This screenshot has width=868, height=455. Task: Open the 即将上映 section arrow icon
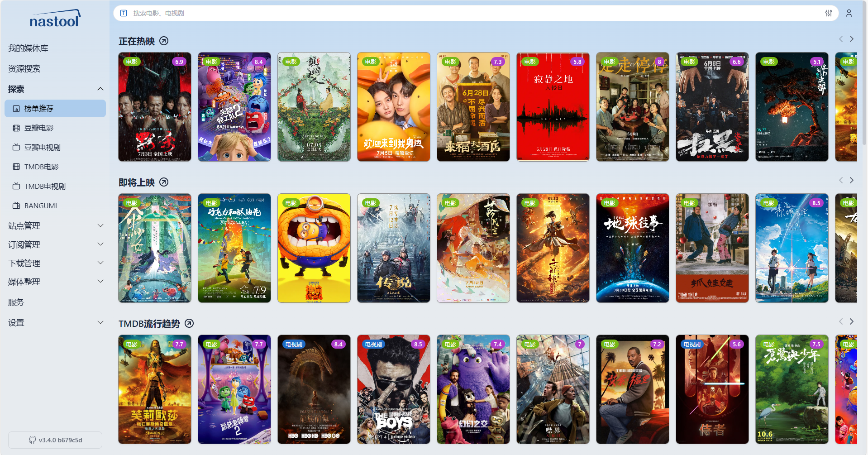164,182
